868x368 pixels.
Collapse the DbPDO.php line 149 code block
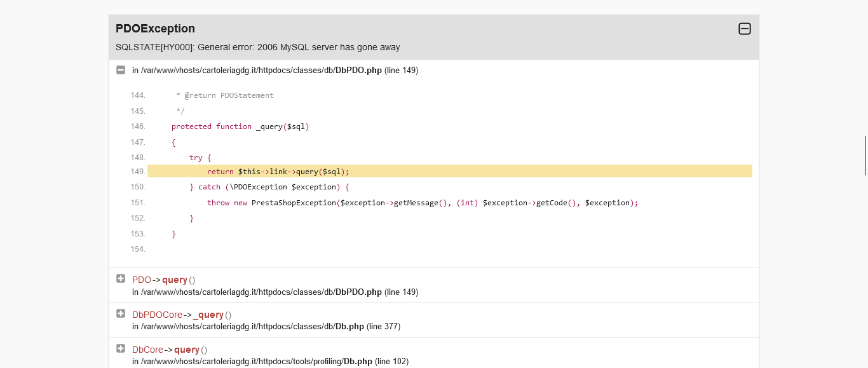click(121, 70)
